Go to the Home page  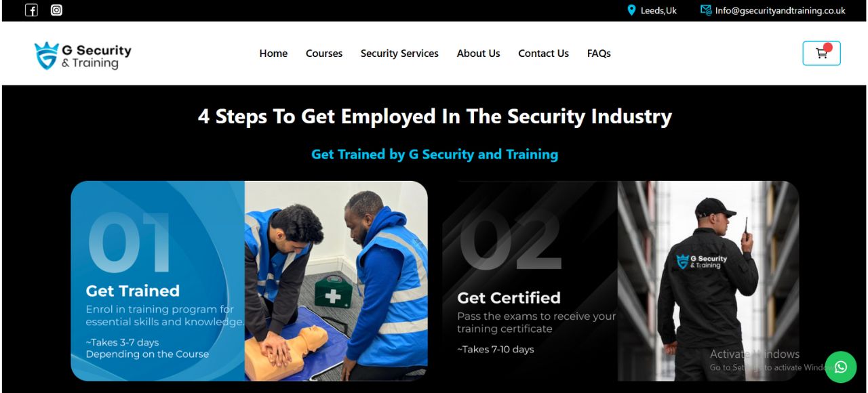click(273, 54)
